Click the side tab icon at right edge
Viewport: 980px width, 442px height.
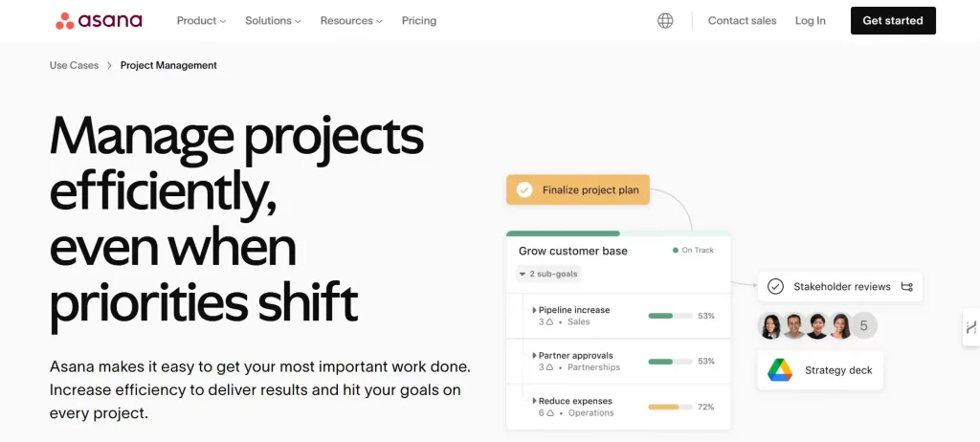(x=971, y=327)
